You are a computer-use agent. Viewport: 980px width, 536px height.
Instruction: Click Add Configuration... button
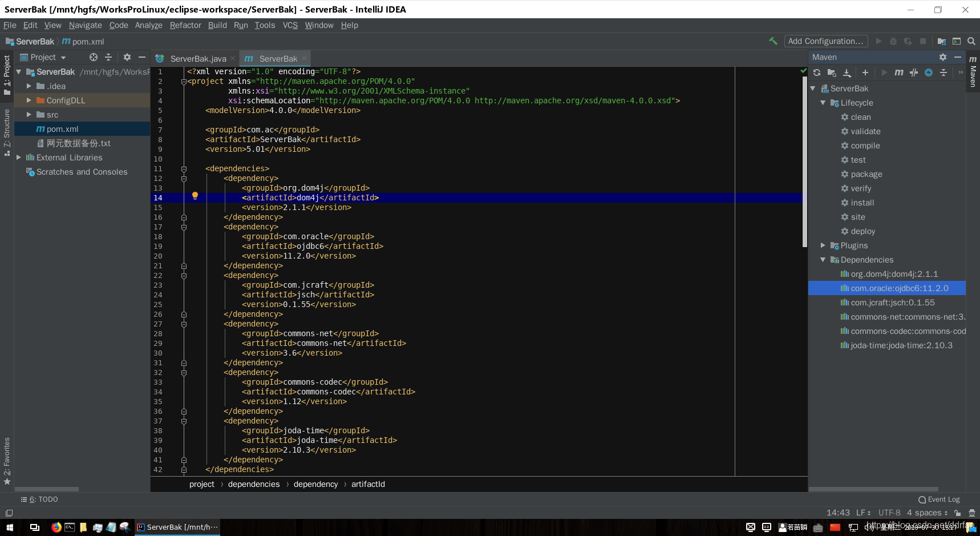[x=825, y=41]
